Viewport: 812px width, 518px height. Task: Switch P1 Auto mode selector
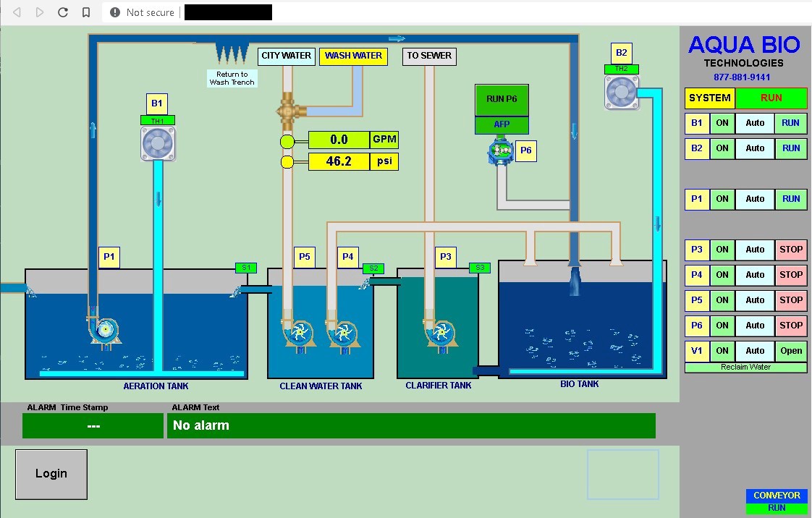point(755,199)
